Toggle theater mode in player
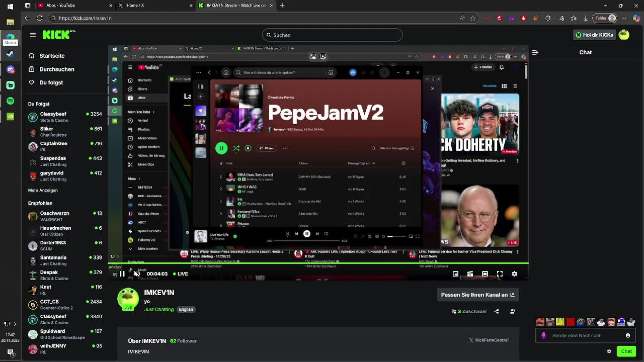 tap(485, 274)
